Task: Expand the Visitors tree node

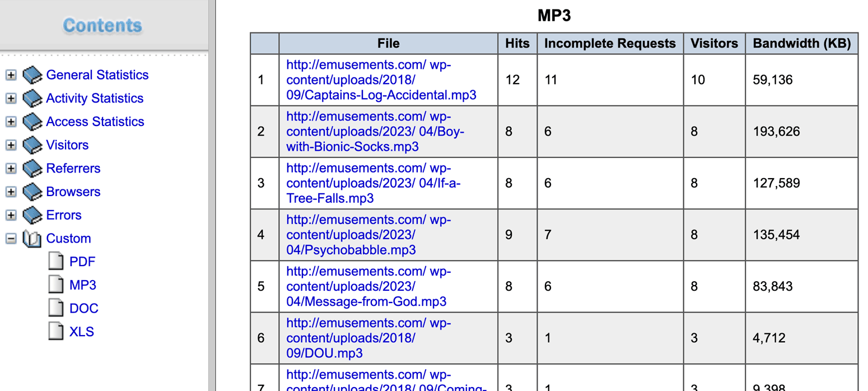Action: [11, 145]
